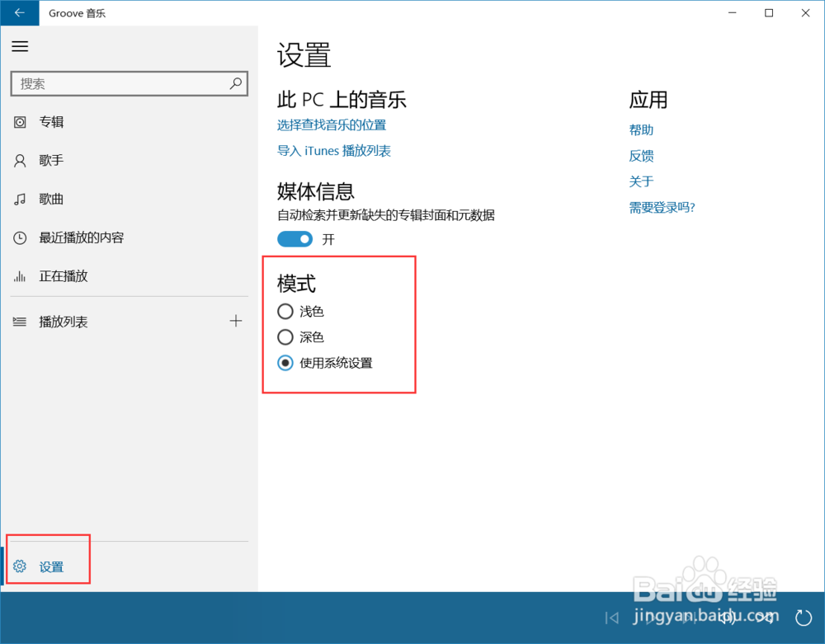825x644 pixels.
Task: Close the Groove window
Action: [x=805, y=12]
